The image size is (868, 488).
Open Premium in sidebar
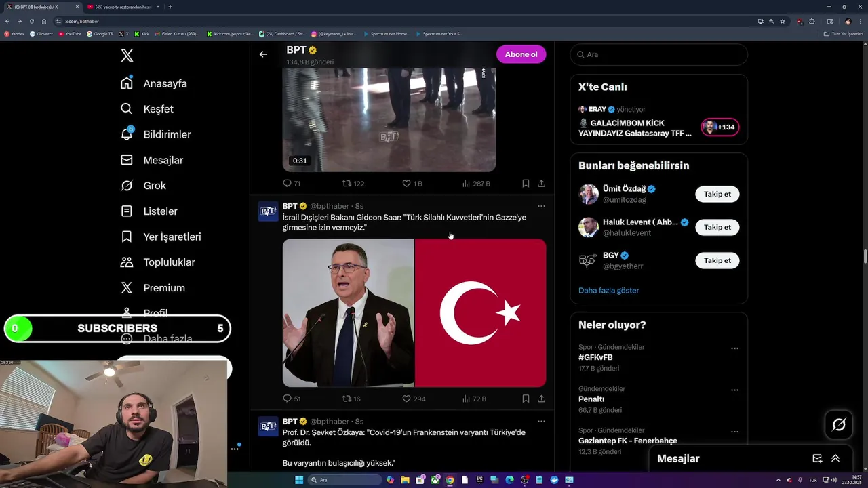click(153, 288)
